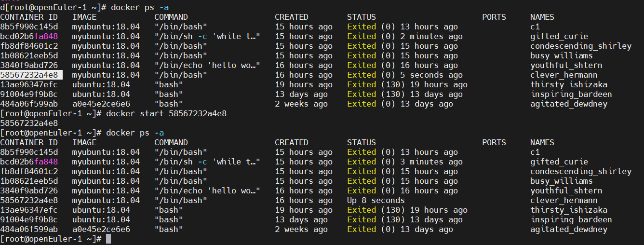Click container ID 1b08621eeb5d in second listing
The width and height of the screenshot is (644, 245).
click(x=29, y=181)
